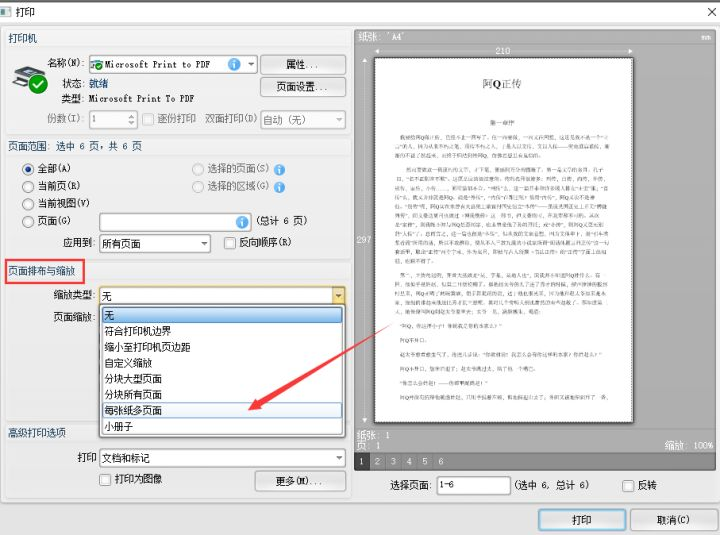Click the 选择页面 field showing 1-6
This screenshot has height=535, width=720.
(473, 485)
